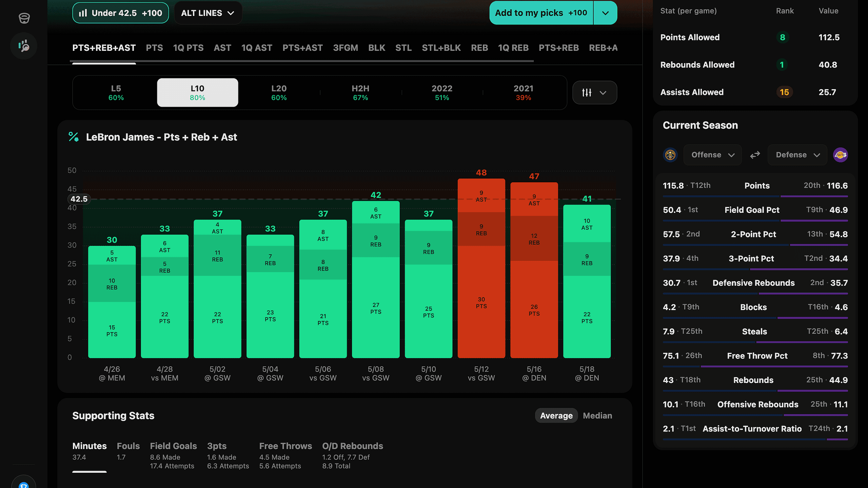Open the PTS+REB tab
This screenshot has width=868, height=488.
click(x=559, y=48)
